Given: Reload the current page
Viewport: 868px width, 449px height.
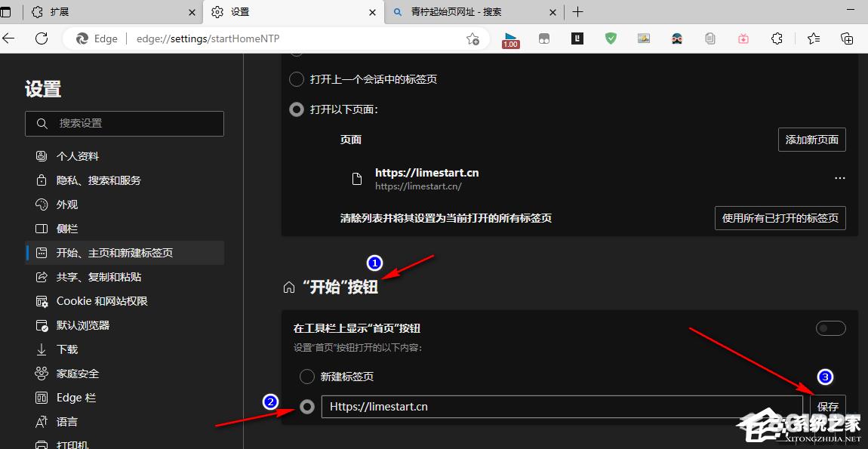Looking at the screenshot, I should coord(42,38).
